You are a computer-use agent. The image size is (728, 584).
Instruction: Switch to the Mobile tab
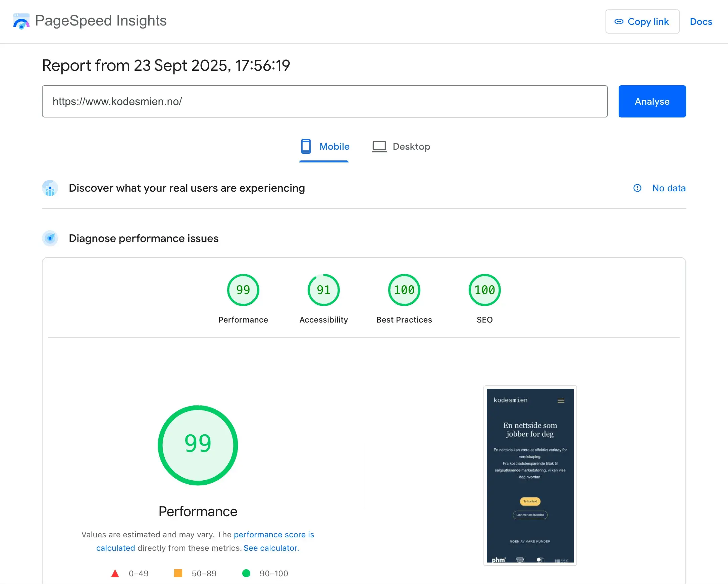[324, 147]
